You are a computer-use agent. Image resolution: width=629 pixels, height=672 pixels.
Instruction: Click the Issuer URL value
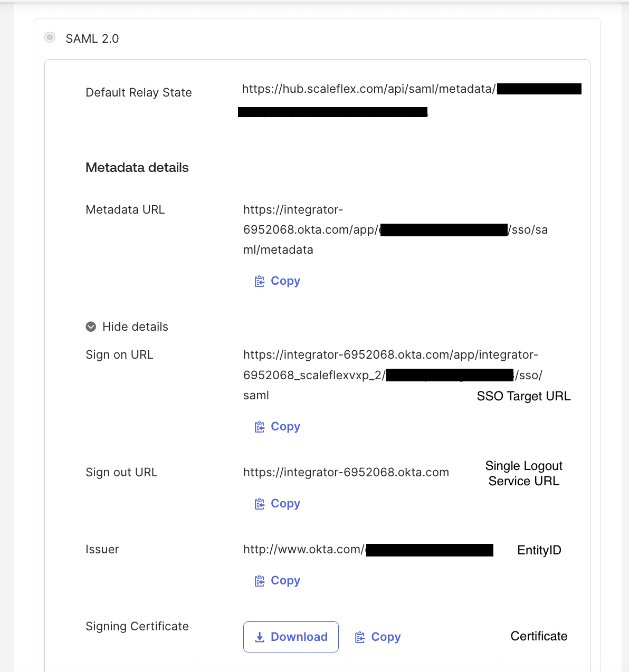coord(303,550)
